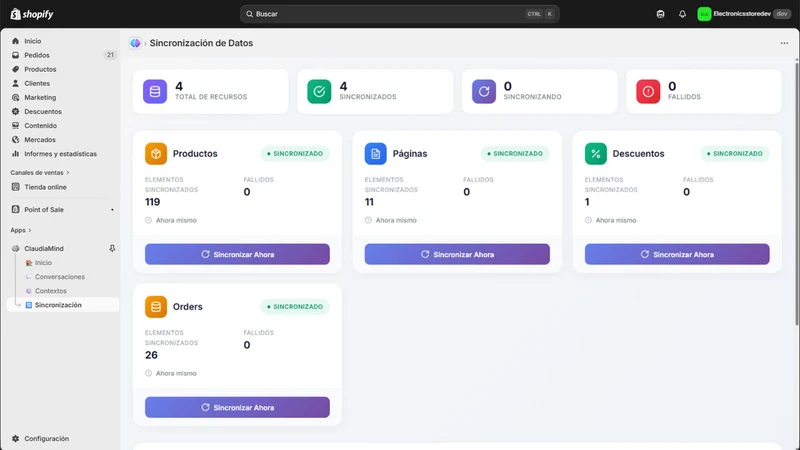Click Ahora mismo timestamp on Páginas card

[396, 220]
